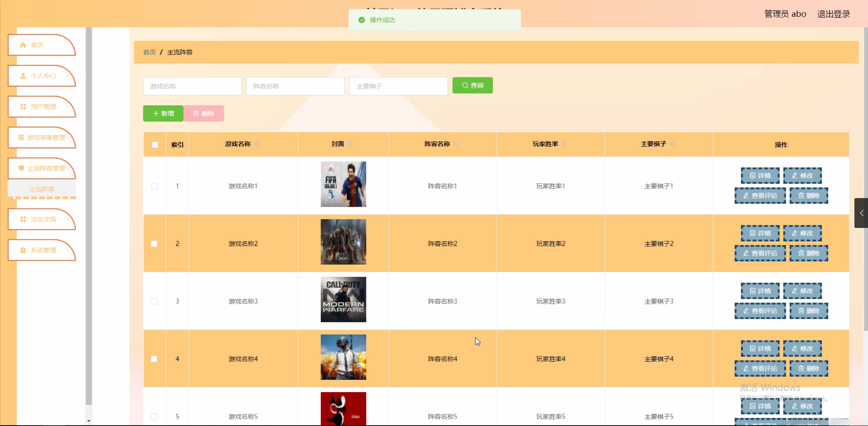Click the 阵容名称 search input field
The image size is (868, 426).
[x=295, y=86]
